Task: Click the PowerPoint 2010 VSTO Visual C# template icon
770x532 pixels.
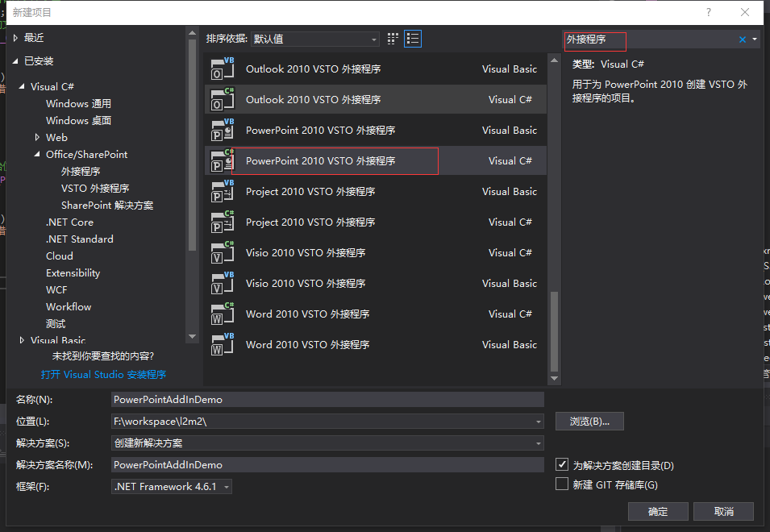Action: click(223, 160)
